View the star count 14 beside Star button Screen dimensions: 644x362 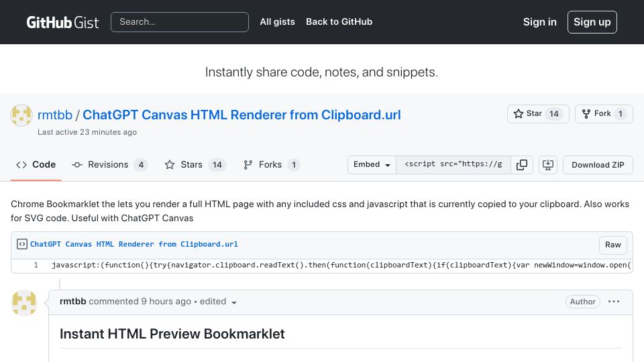553,114
